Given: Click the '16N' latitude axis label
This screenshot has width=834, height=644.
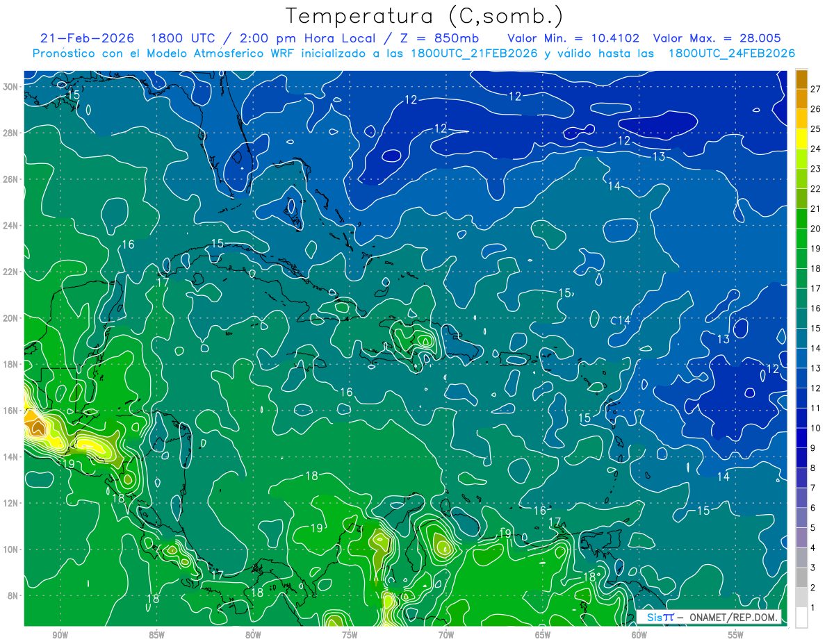Looking at the screenshot, I should (12, 411).
